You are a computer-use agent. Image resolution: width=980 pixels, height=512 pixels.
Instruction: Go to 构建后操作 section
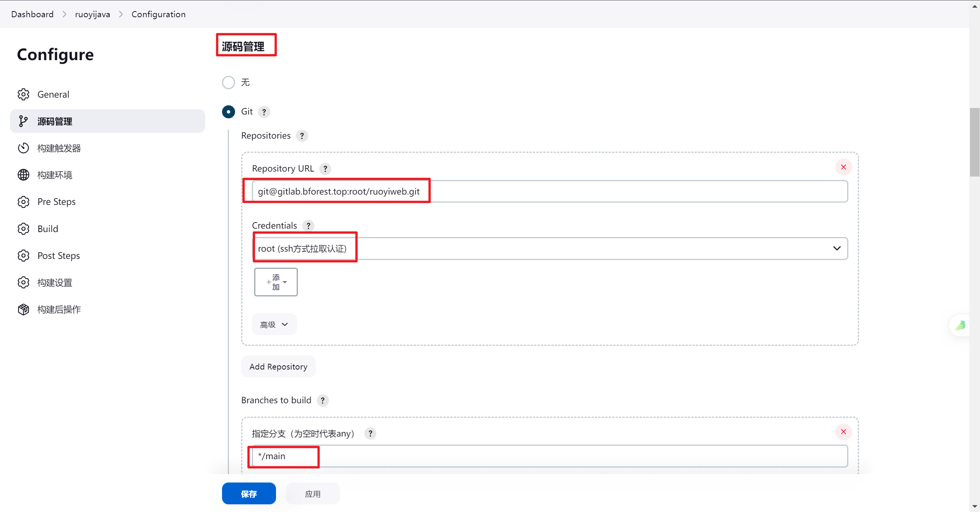point(108,309)
